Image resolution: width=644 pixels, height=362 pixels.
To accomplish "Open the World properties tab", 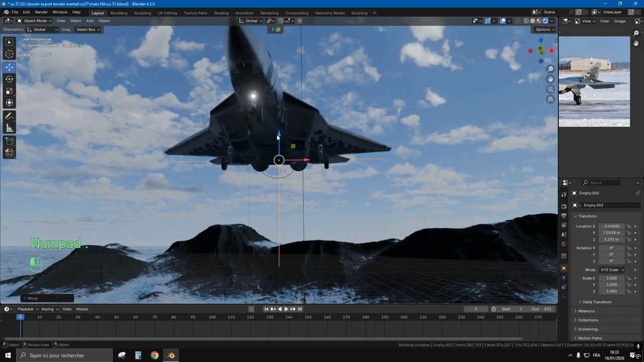I will pos(563,244).
